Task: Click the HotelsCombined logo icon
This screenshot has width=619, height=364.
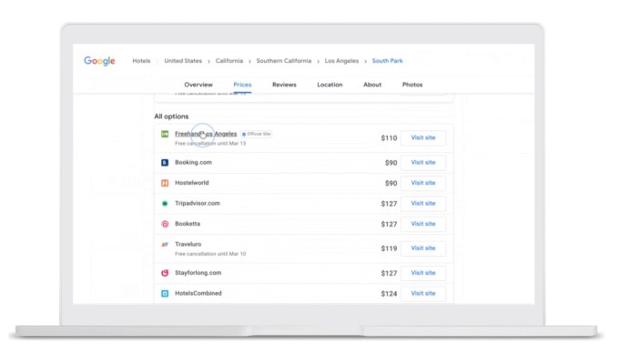Action: (165, 294)
